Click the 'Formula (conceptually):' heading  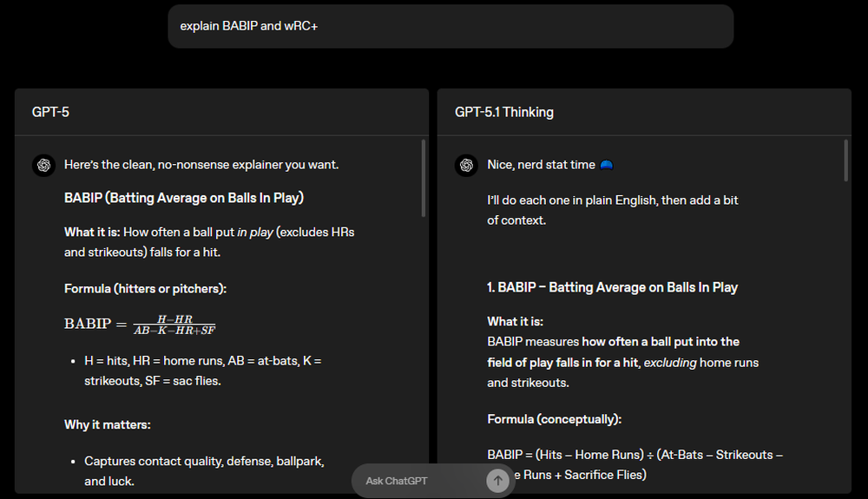[554, 419]
